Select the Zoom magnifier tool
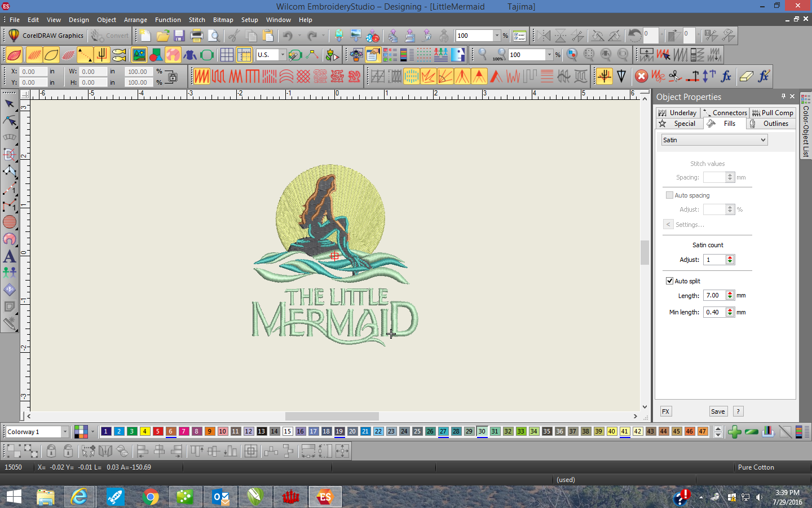This screenshot has width=812, height=508. point(483,55)
